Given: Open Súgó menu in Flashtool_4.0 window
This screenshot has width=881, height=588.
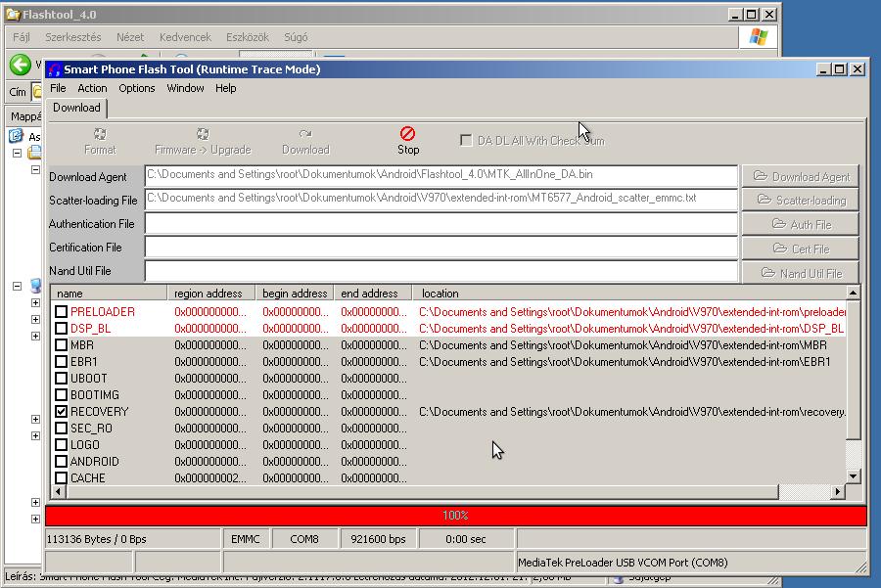Looking at the screenshot, I should pyautogui.click(x=296, y=37).
